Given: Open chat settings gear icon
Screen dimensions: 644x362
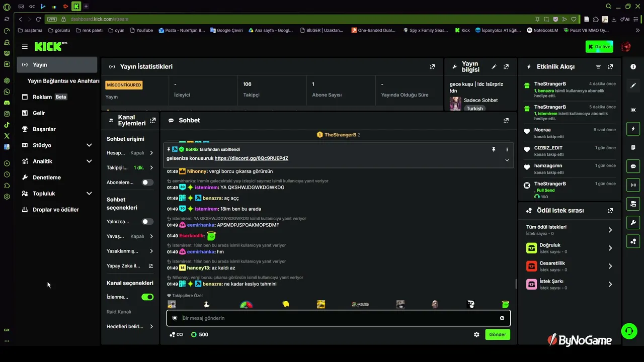Looking at the screenshot, I should [x=476, y=334].
